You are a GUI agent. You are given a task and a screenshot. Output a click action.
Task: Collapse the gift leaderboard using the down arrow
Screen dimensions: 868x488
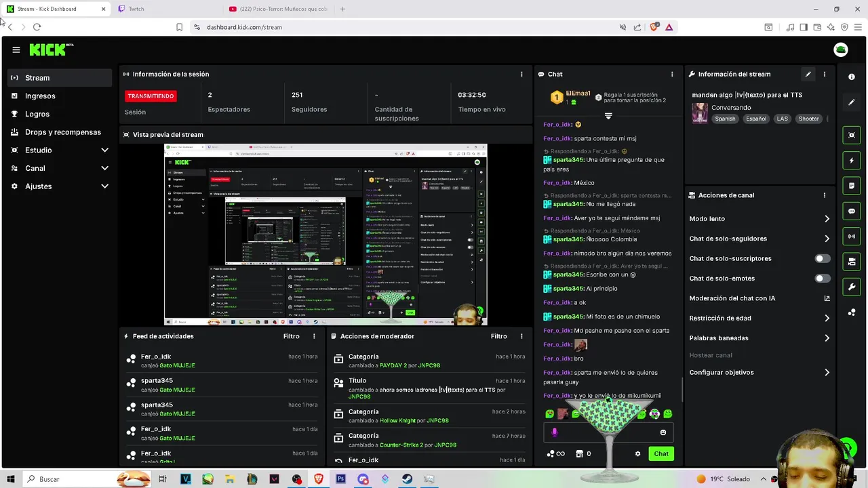608,116
